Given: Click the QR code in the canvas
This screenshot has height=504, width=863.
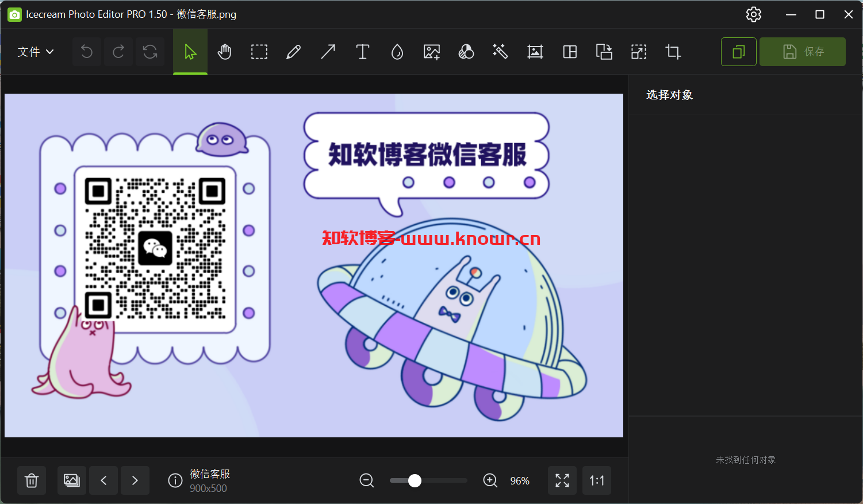Looking at the screenshot, I should pos(155,249).
